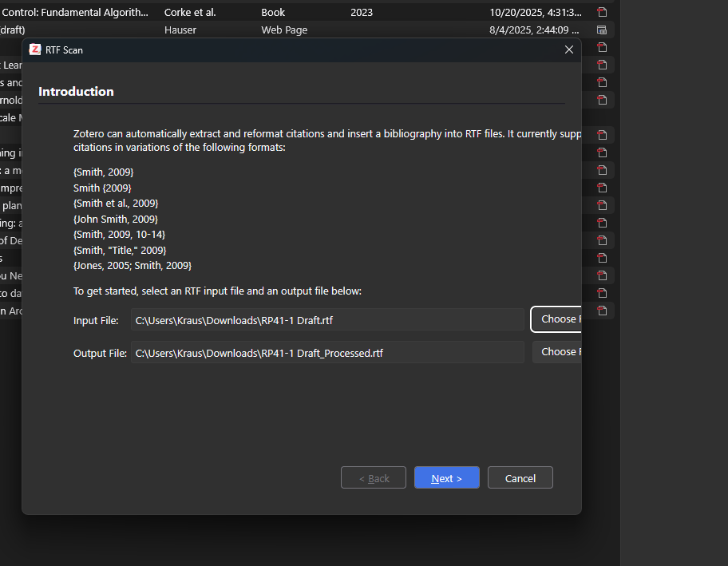
Task: Click the PDF icon in the row showing 'of De'
Action: pyautogui.click(x=602, y=240)
